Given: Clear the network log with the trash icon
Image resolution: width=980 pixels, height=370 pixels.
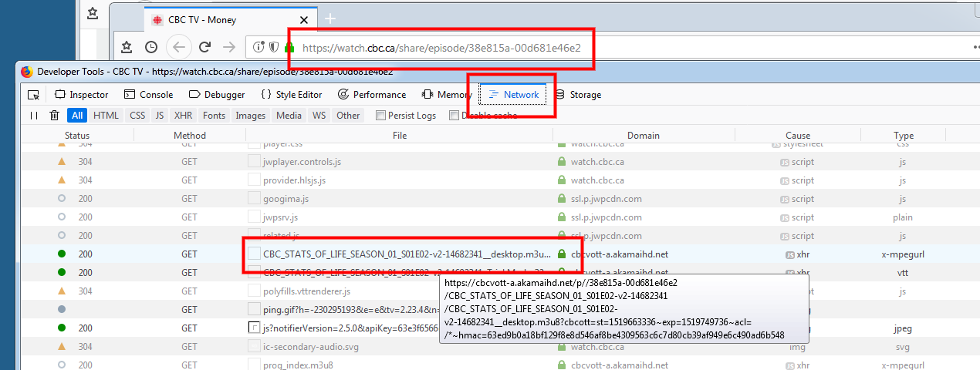Looking at the screenshot, I should (54, 116).
